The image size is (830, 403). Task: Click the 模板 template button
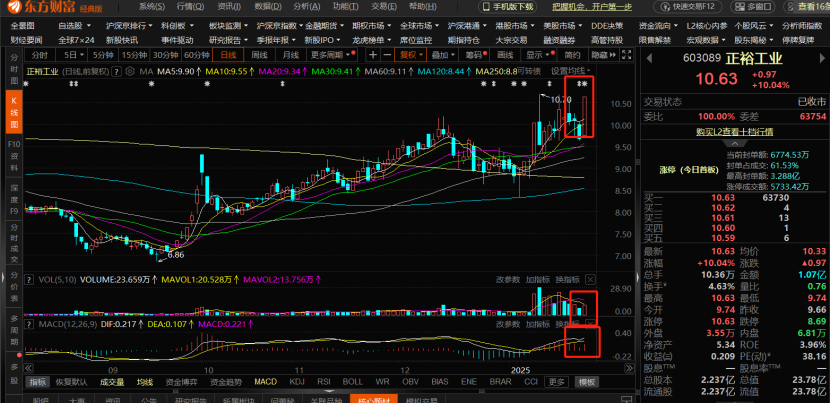[x=587, y=381]
